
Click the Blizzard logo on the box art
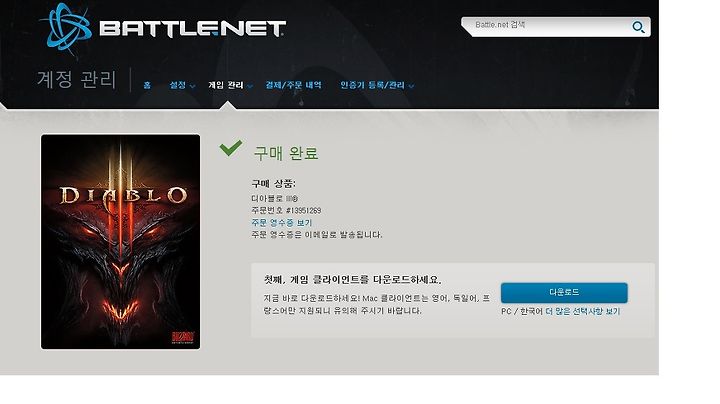click(183, 337)
